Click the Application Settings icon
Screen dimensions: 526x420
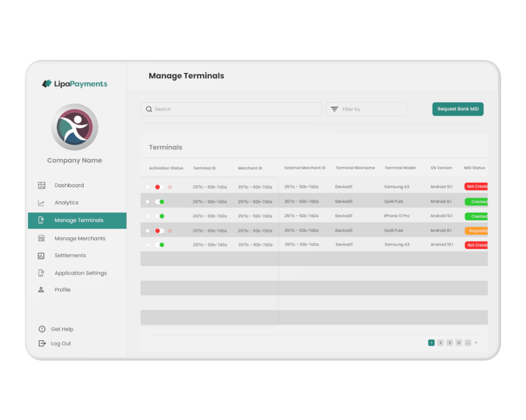tap(42, 273)
